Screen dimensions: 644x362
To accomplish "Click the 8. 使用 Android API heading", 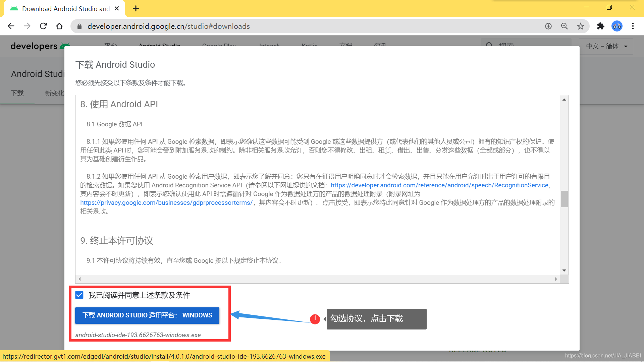I will pos(119,104).
